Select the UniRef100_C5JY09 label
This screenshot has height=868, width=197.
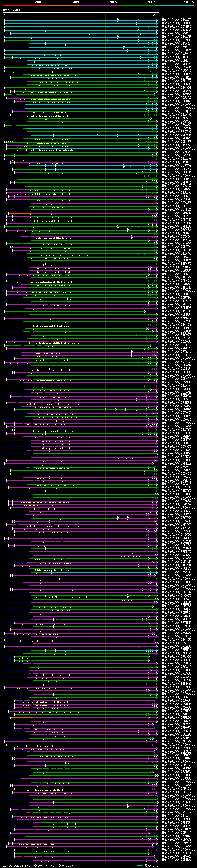pyautogui.click(x=176, y=165)
